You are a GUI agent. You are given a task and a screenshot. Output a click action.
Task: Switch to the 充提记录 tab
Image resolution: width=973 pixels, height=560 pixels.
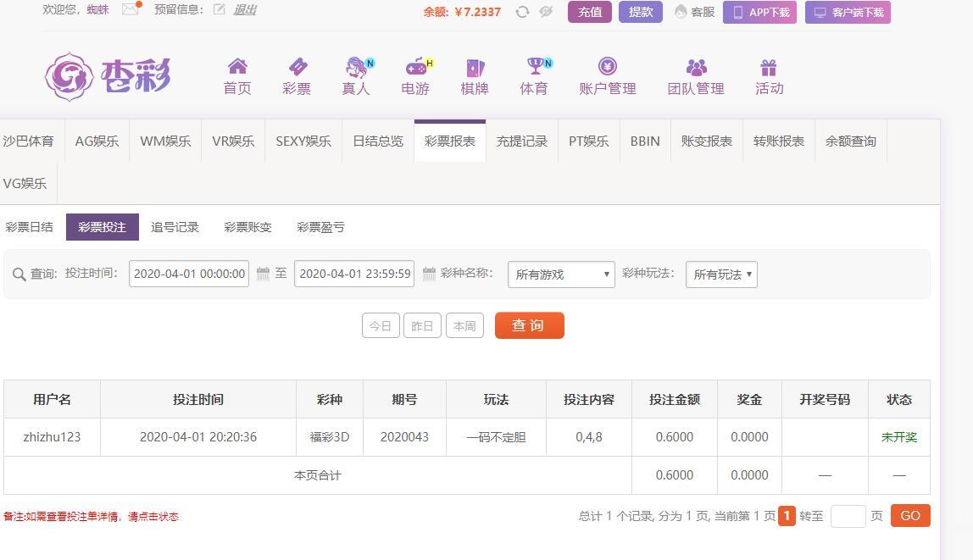(x=522, y=141)
